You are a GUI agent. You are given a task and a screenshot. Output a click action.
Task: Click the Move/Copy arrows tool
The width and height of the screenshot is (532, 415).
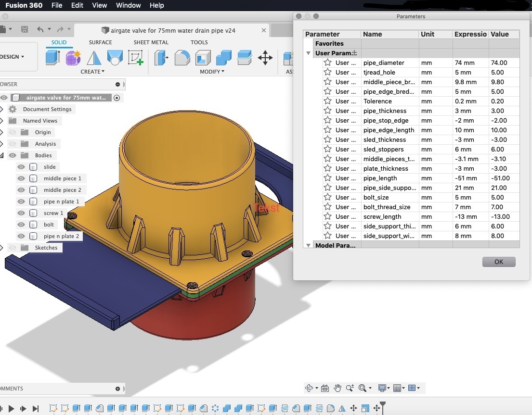tap(265, 58)
